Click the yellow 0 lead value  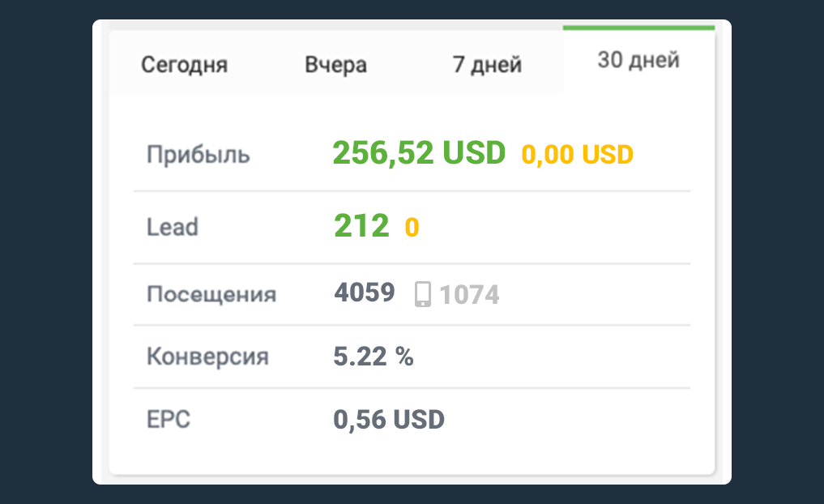point(412,228)
